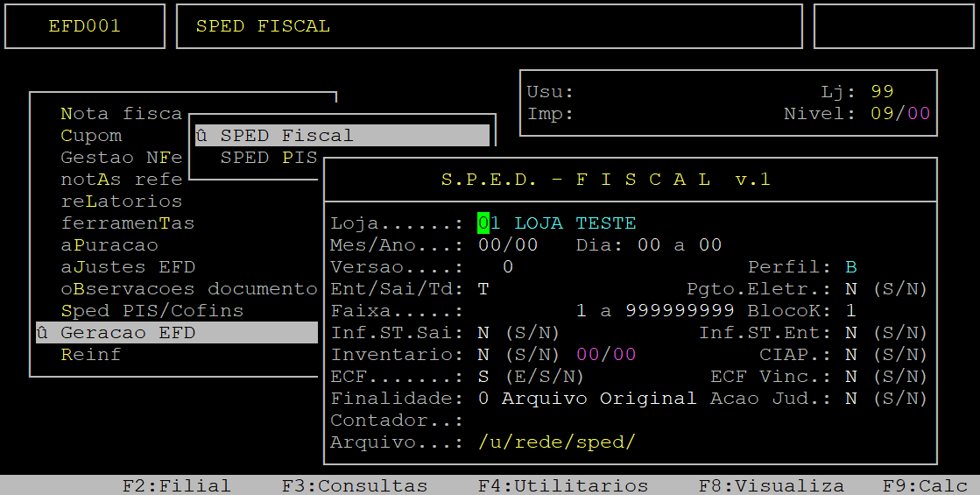This screenshot has width=980, height=495.
Task: Click the Versao field value 0
Action: 507,267
